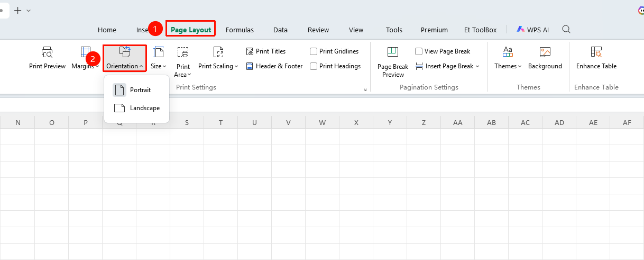
Task: Select column AF header
Action: 627,122
